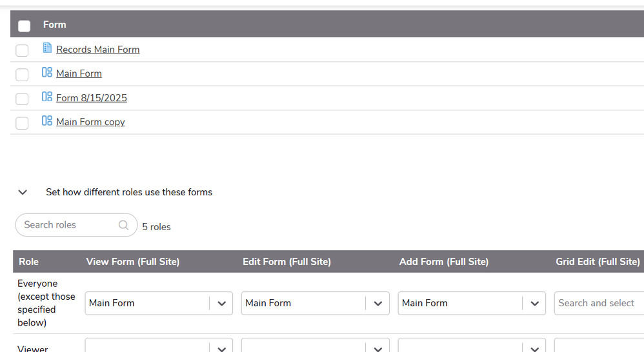Screen dimensions: 644x352
Task: Select the Form 8/15/2025 row checkbox
Action: point(22,99)
